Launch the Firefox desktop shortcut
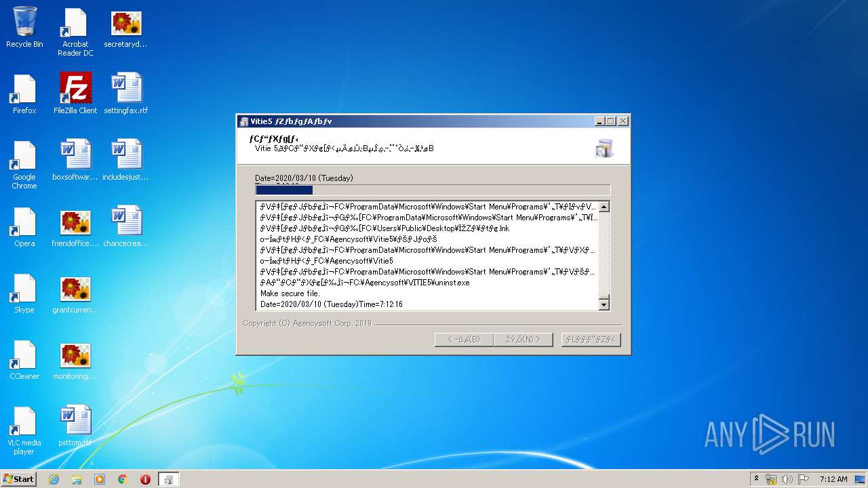The width and height of the screenshot is (868, 488). (24, 94)
